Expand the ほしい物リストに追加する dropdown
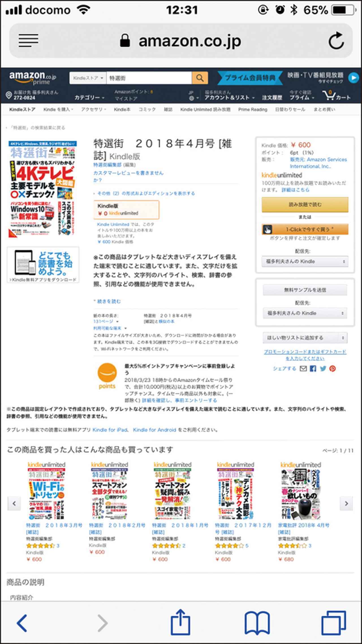This screenshot has height=644, width=362. [305, 338]
